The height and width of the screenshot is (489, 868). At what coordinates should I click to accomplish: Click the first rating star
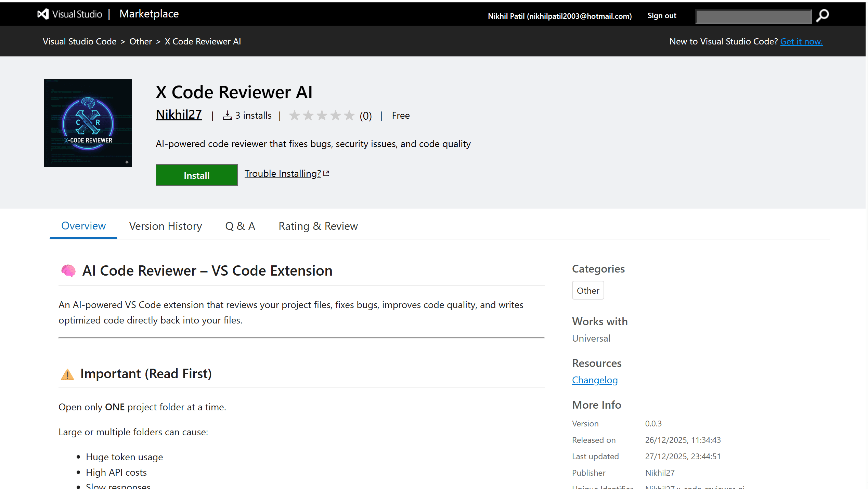pyautogui.click(x=294, y=115)
